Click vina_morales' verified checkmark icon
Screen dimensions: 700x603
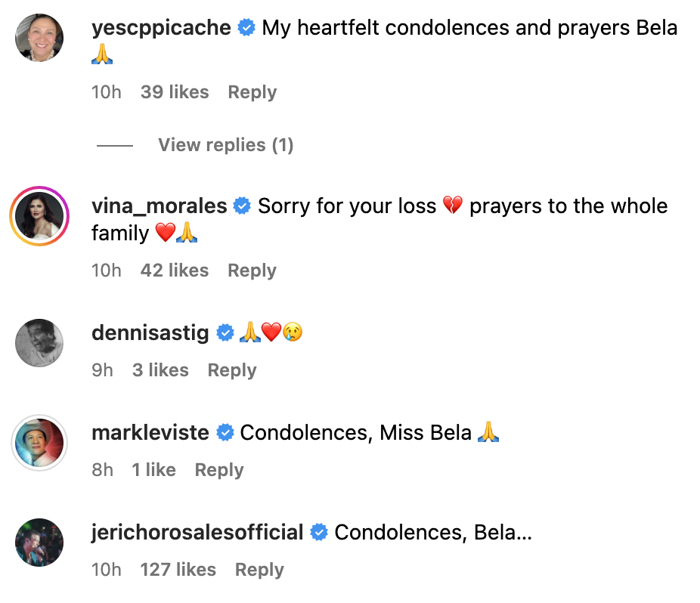(242, 205)
